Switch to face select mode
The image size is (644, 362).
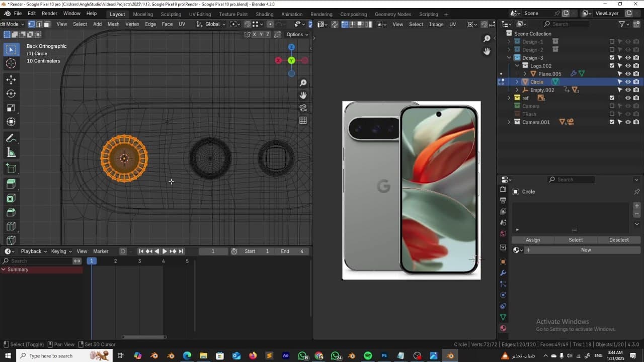[47, 24]
